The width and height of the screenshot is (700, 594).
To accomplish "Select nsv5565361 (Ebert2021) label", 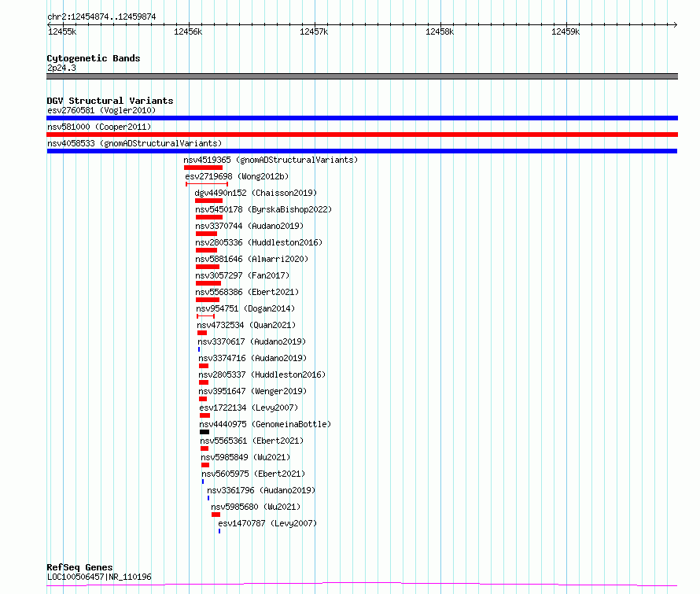I will pyautogui.click(x=252, y=441).
